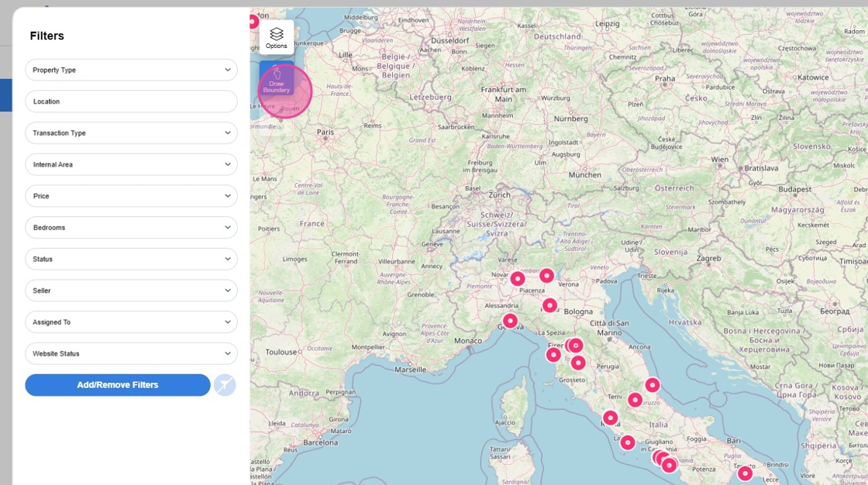Screen dimensions: 868x485
Task: Open the map Options layers icon
Action: (276, 37)
